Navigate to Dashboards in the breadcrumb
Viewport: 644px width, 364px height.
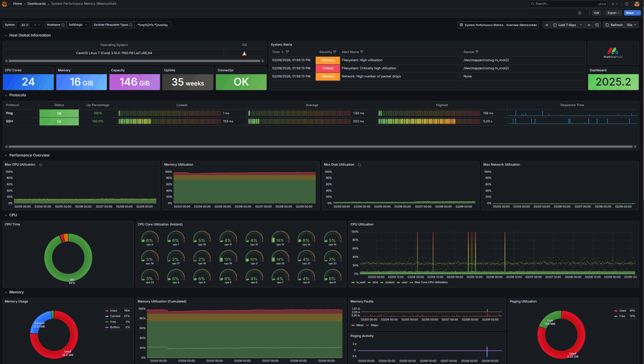(36, 4)
